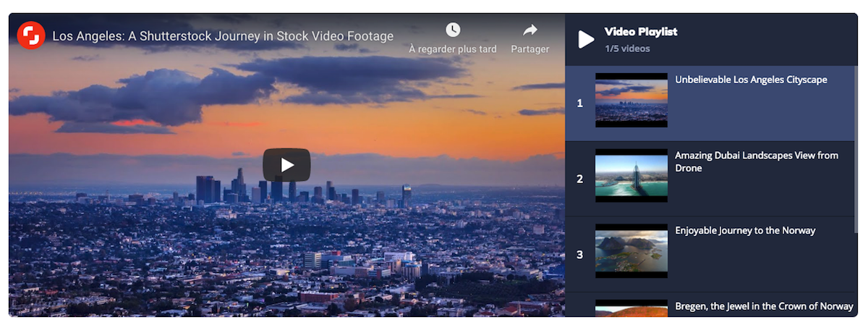The image size is (868, 325).
Task: Click the watch later clock icon
Action: 453,30
